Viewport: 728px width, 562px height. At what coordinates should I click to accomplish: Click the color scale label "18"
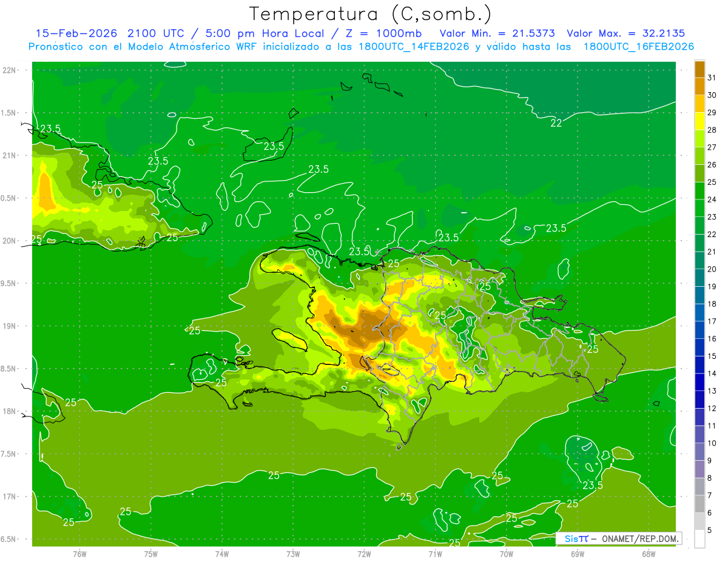pyautogui.click(x=712, y=304)
